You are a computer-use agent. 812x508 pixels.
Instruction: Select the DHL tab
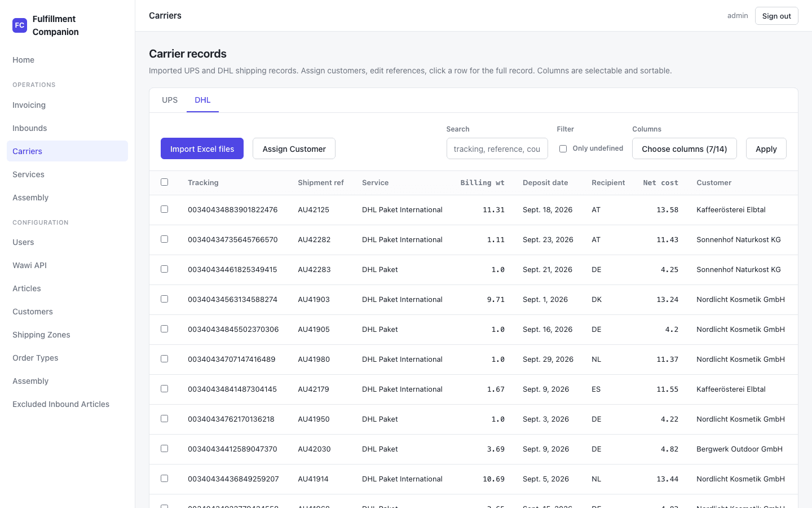click(x=202, y=100)
